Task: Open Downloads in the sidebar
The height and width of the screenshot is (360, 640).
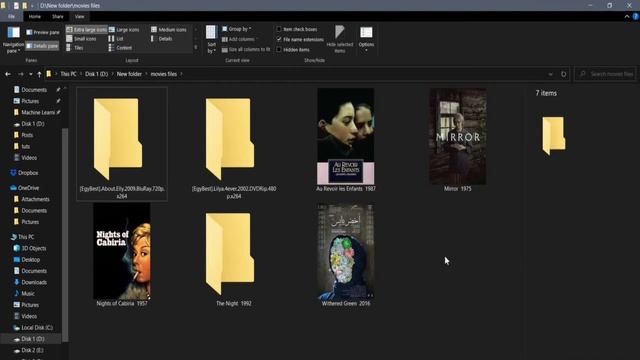Action: 34,282
